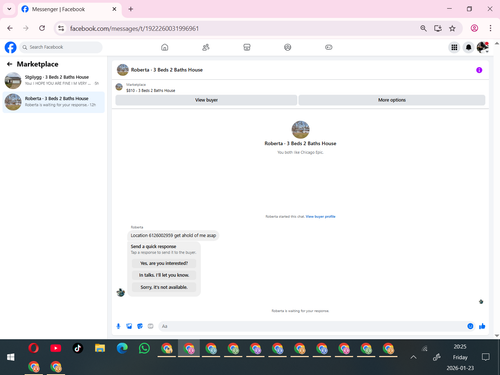The height and width of the screenshot is (375, 500).
Task: Install app icon in address bar
Action: (x=438, y=28)
